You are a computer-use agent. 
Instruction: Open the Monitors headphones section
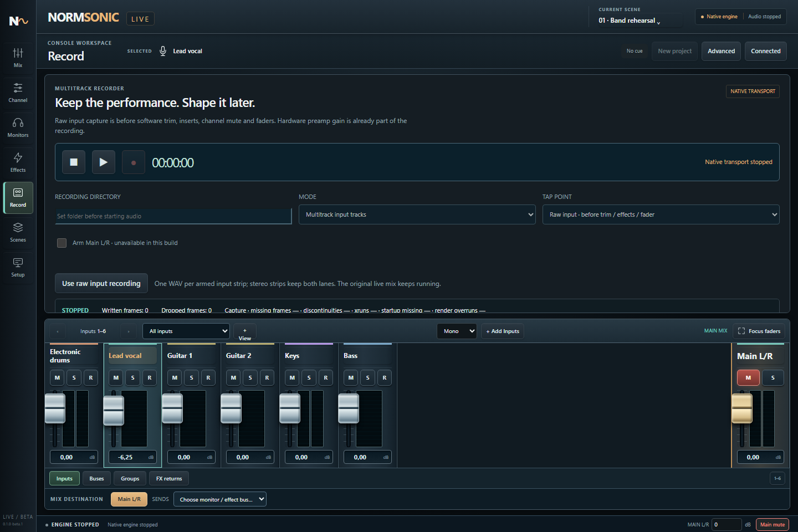pos(18,127)
